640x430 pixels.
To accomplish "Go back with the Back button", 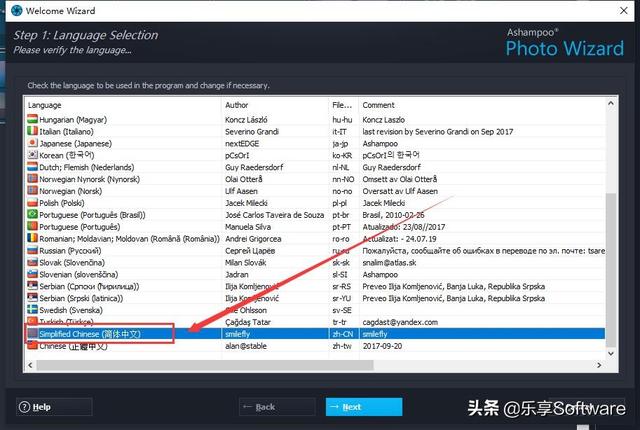I will click(277, 407).
